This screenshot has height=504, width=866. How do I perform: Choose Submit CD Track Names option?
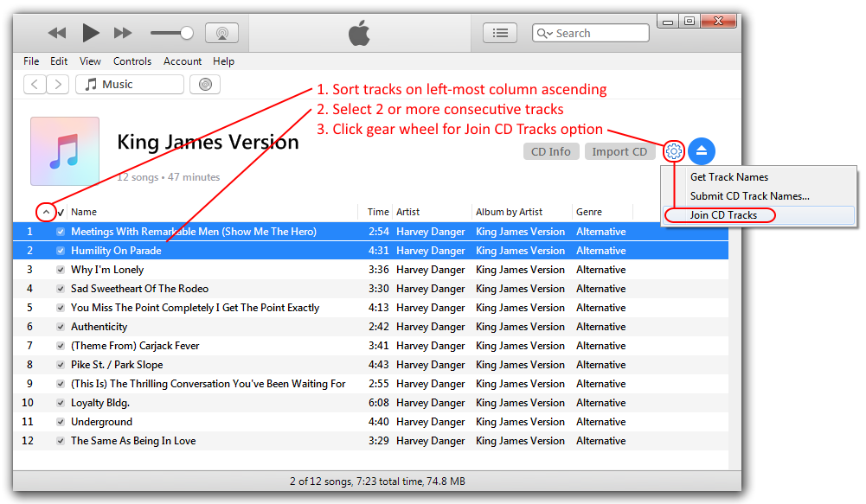click(749, 196)
